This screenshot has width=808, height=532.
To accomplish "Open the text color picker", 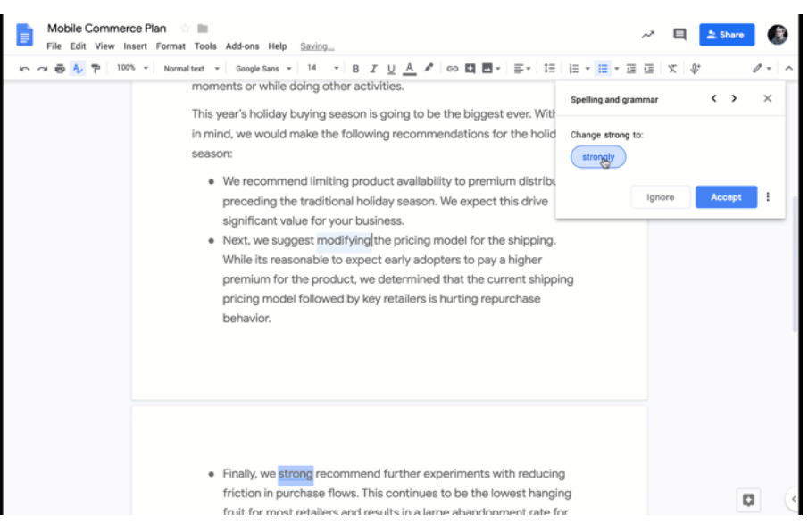I will click(x=410, y=69).
